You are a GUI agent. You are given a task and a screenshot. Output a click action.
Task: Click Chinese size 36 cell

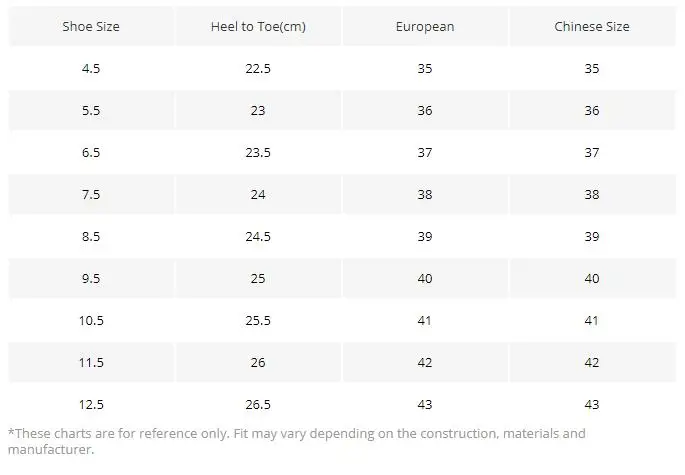(x=592, y=111)
